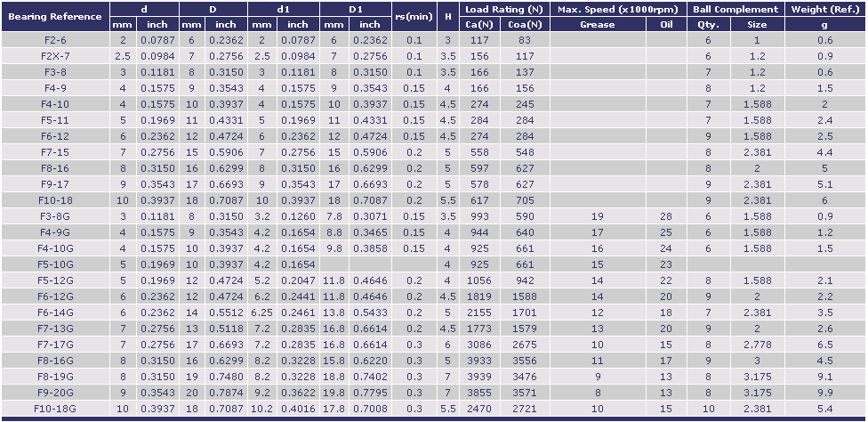Click the Ca(N) sub-header
The image size is (868, 422).
480,25
